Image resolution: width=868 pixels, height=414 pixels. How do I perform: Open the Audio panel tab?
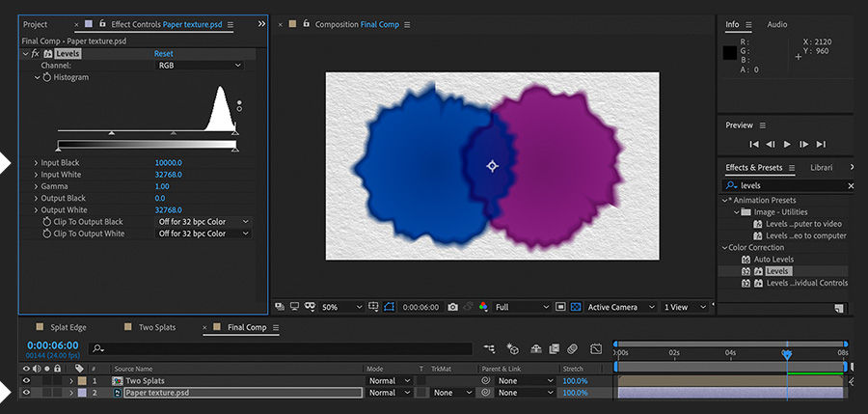point(776,24)
